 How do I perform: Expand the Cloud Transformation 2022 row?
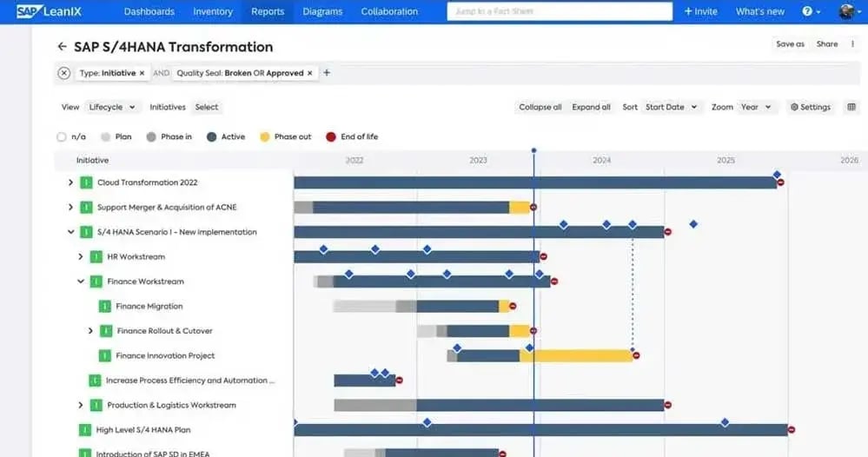point(70,182)
